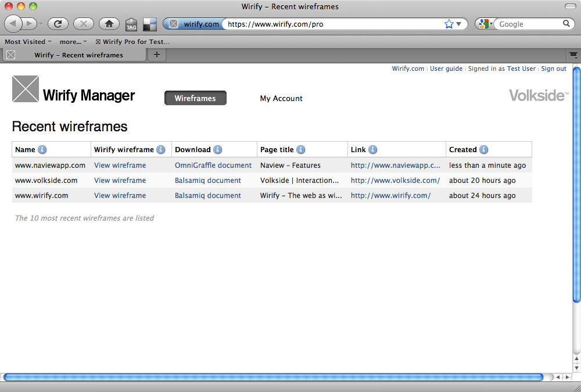Select the Wirify - Recent wireframes browser tab
The image size is (581, 392).
coord(74,55)
